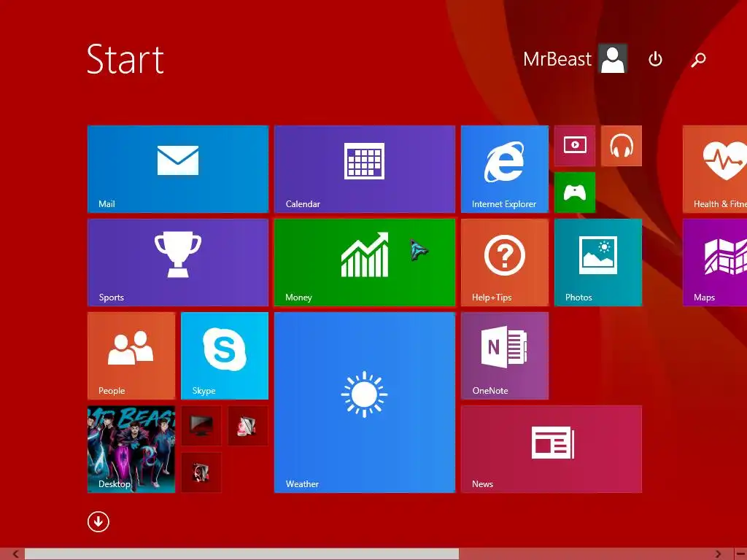The image size is (747, 560).
Task: Open the Video tile
Action: pyautogui.click(x=575, y=146)
